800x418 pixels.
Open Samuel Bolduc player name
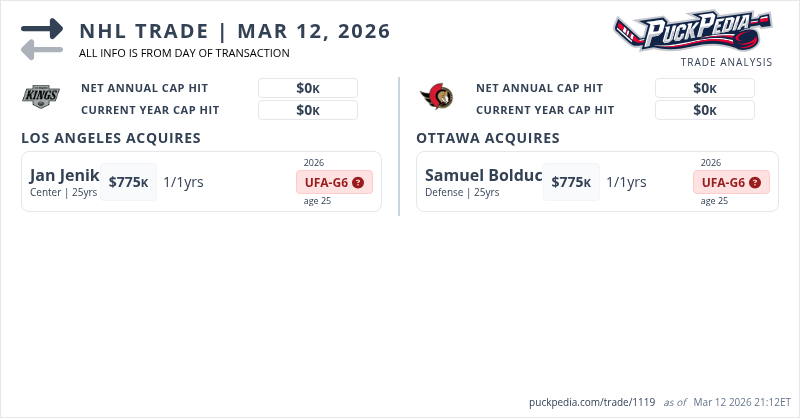tap(483, 176)
